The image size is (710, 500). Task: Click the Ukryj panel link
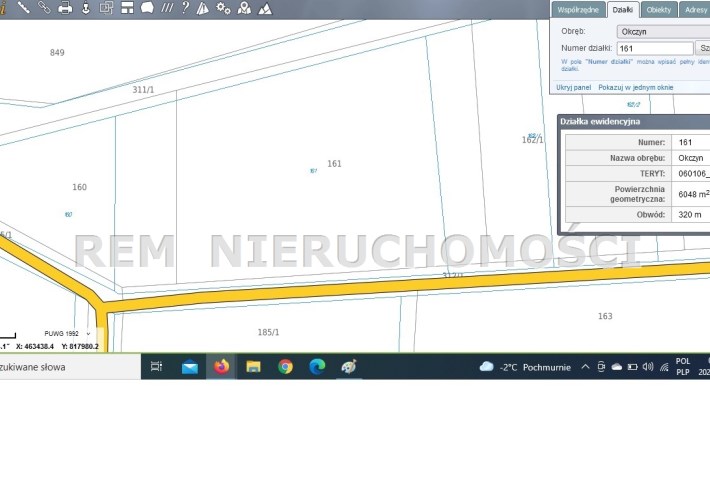pos(574,87)
